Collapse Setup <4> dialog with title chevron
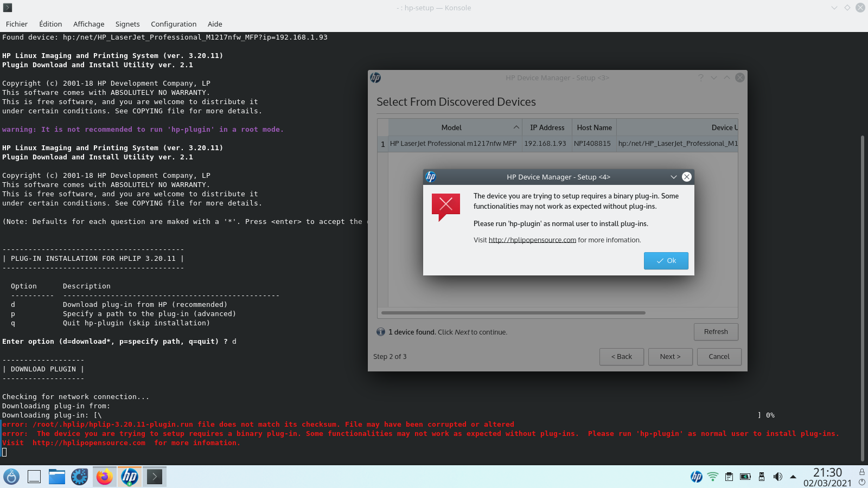 tap(673, 177)
